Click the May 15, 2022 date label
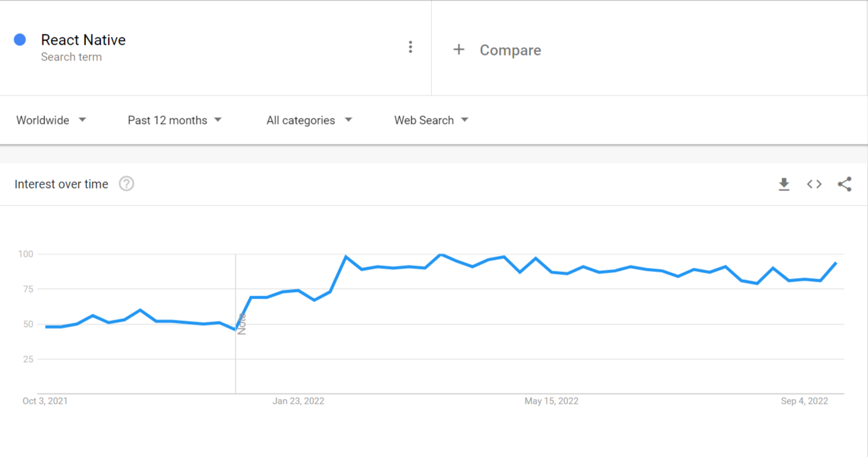 click(x=551, y=401)
